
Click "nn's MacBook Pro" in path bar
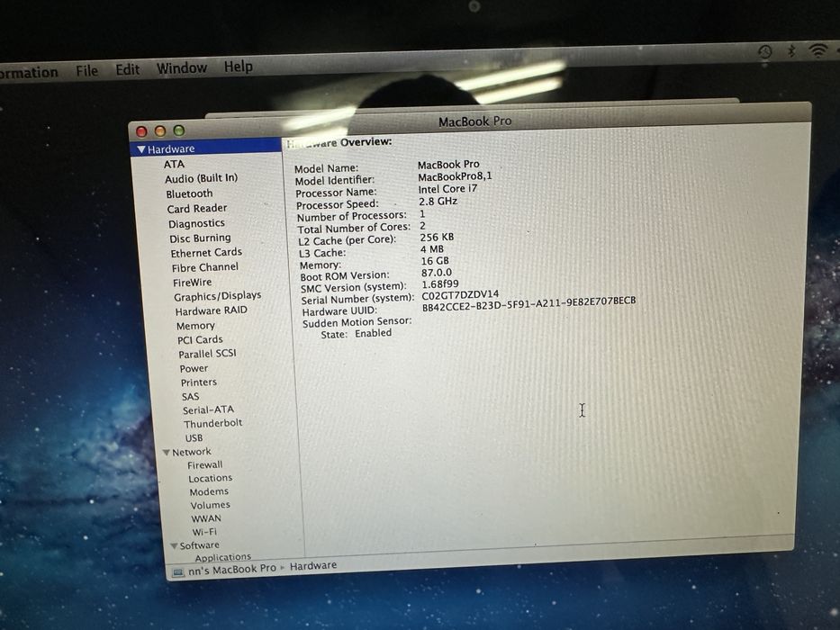(x=232, y=570)
